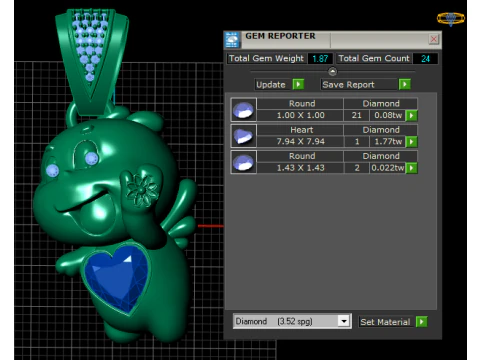Select the flower ornament on the model
The width and height of the screenshot is (480, 360).
pyautogui.click(x=142, y=191)
